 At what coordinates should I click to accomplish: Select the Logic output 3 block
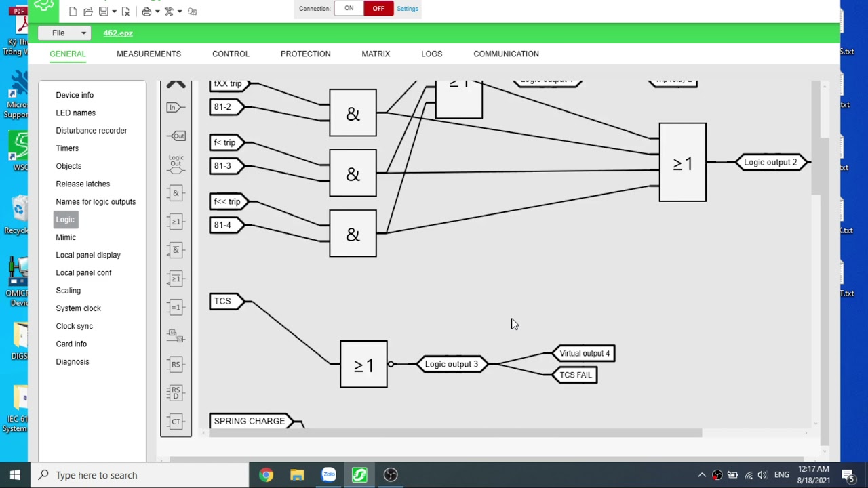(452, 364)
